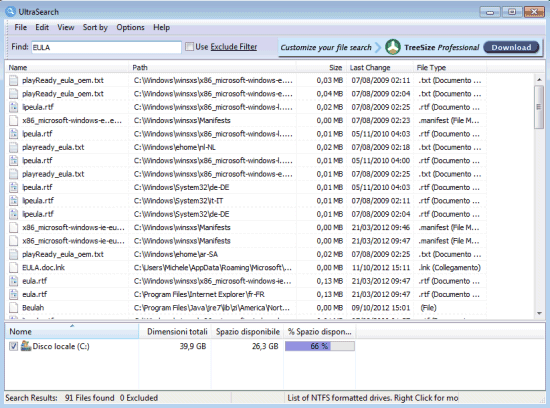Screen dimensions: 550x408
Task: Click icon of lpeula.rtf in System32\it-IT
Action: pyautogui.click(x=13, y=201)
